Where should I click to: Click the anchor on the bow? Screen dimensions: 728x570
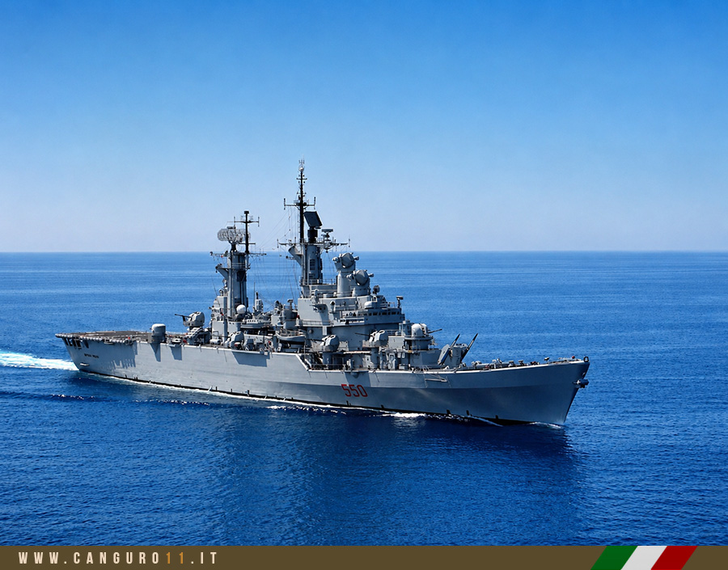[x=582, y=383]
